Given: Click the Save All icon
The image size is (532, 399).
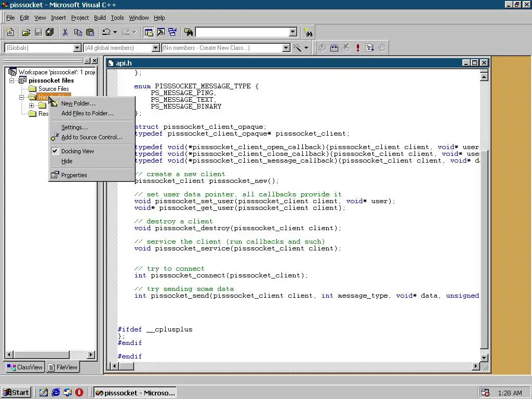Looking at the screenshot, I should [50, 32].
